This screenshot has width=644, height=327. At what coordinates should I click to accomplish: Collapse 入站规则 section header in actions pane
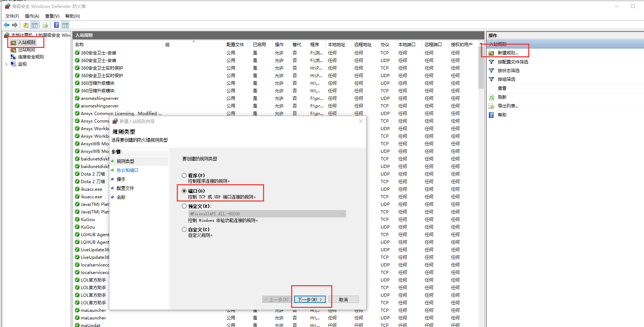pos(565,44)
